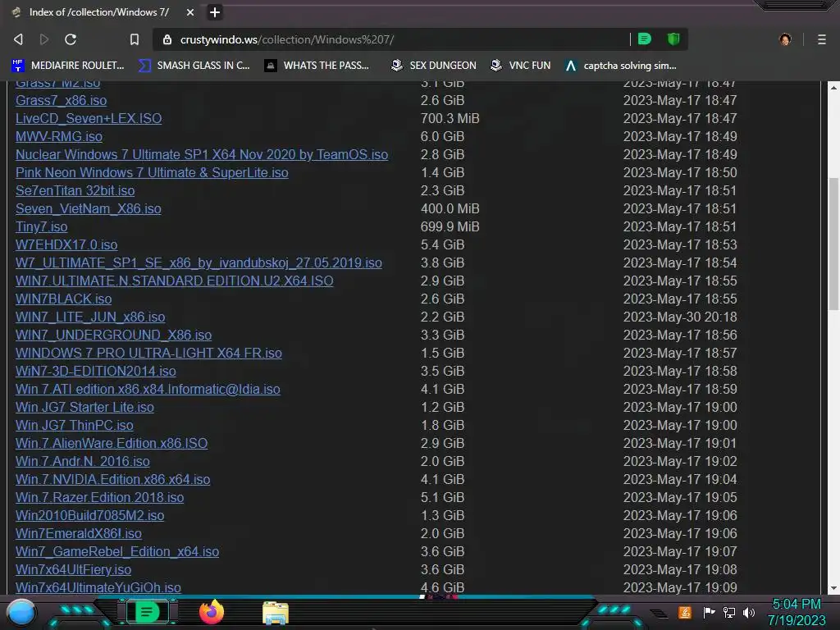840x630 pixels.
Task: Bookmark this page with the bookmark icon
Action: point(135,39)
